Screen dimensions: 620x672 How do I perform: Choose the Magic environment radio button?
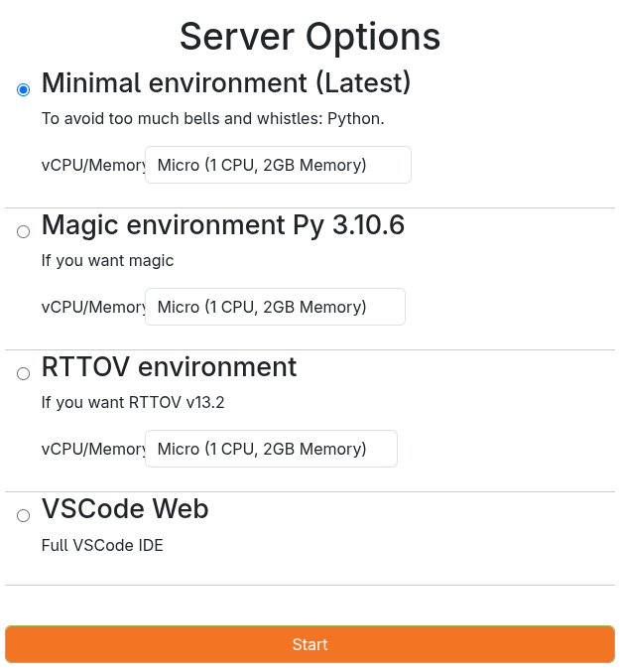pyautogui.click(x=24, y=232)
